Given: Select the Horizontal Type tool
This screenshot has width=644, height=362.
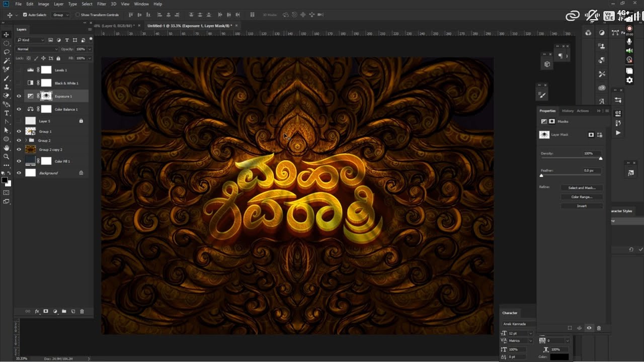Looking at the screenshot, I should pyautogui.click(x=7, y=113).
